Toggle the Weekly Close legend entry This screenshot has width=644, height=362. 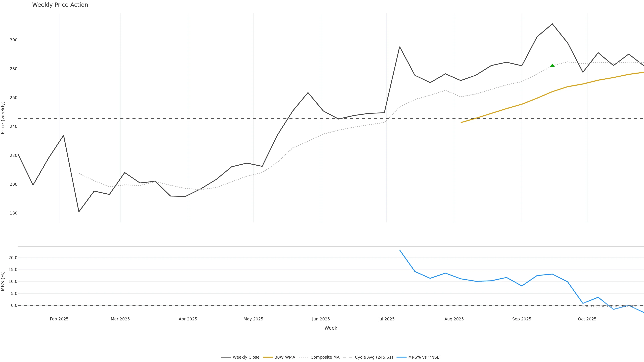[246, 357]
